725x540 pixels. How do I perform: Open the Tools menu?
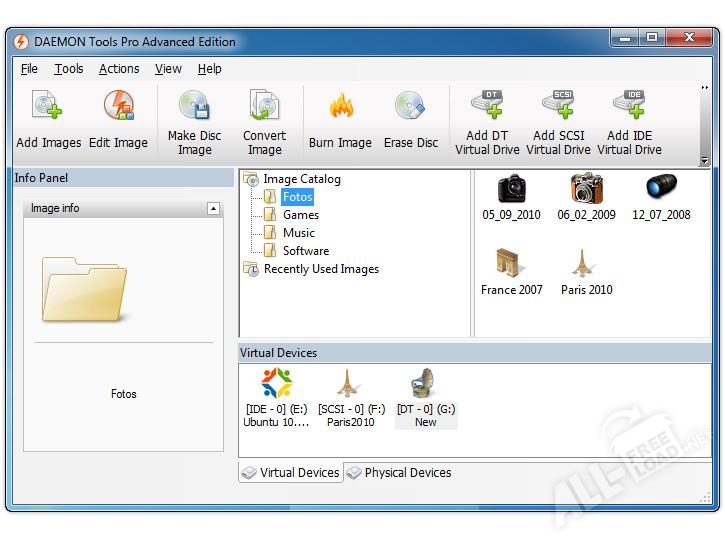point(68,69)
